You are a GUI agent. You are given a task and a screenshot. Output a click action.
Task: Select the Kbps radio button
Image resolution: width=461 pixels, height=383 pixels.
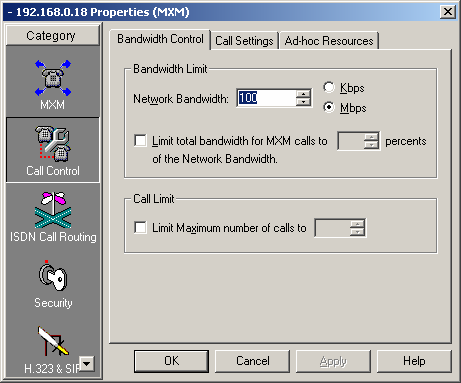click(x=329, y=87)
